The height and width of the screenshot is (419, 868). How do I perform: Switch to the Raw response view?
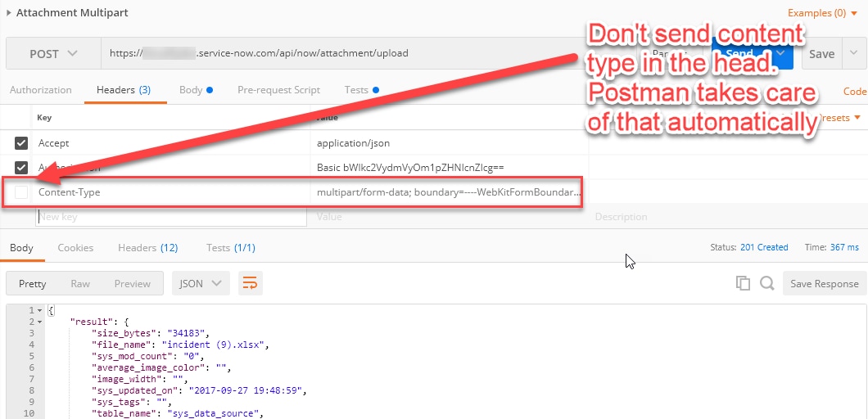pos(80,283)
